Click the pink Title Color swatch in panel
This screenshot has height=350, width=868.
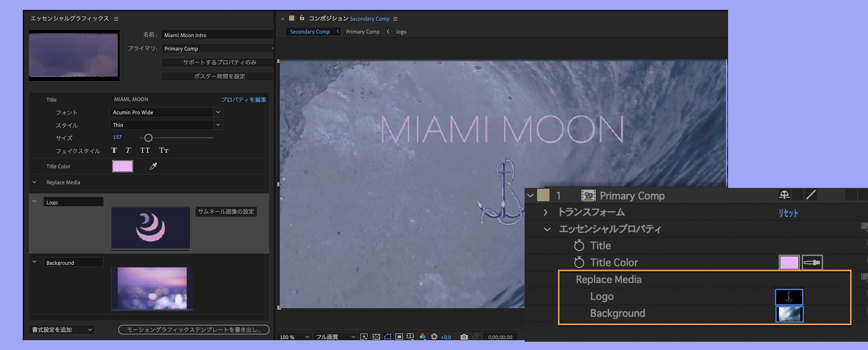click(122, 166)
